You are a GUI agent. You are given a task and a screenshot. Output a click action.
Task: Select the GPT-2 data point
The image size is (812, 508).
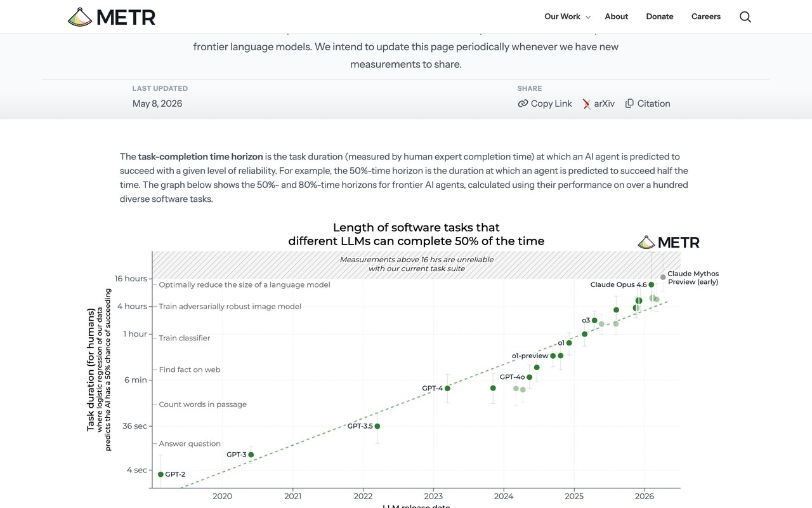tap(160, 474)
